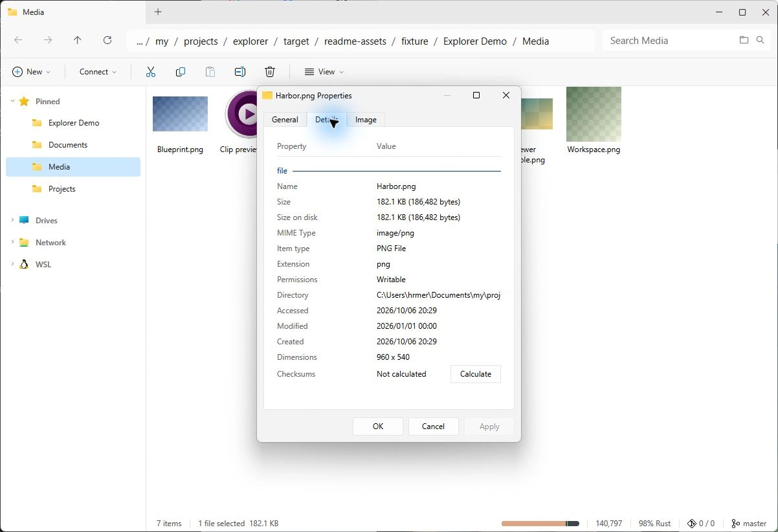Click the folder icon in search box
This screenshot has height=532, width=778.
tap(744, 40)
